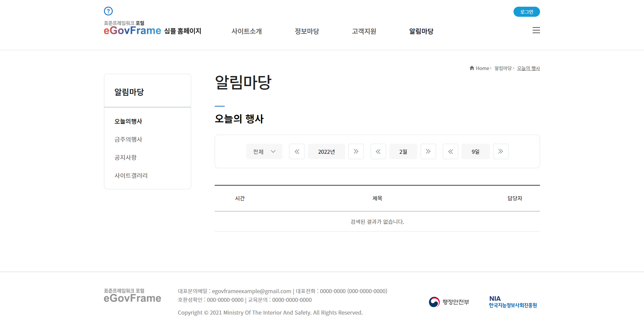This screenshot has height=332, width=644.
Task: Go to previous month arrow
Action: tap(378, 151)
